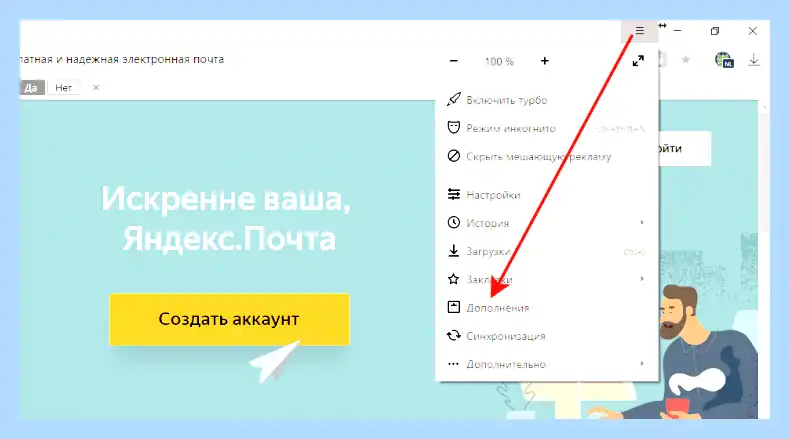
Task: Decrease zoom with the minus button
Action: [x=453, y=61]
